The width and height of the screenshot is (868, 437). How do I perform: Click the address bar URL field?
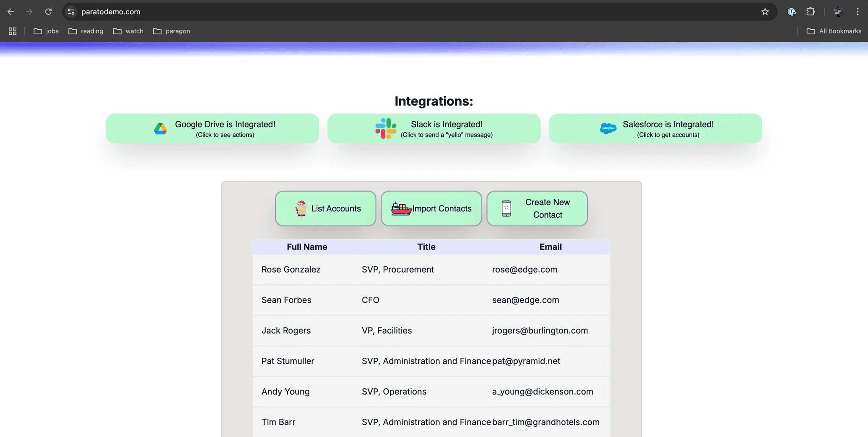click(x=381, y=12)
